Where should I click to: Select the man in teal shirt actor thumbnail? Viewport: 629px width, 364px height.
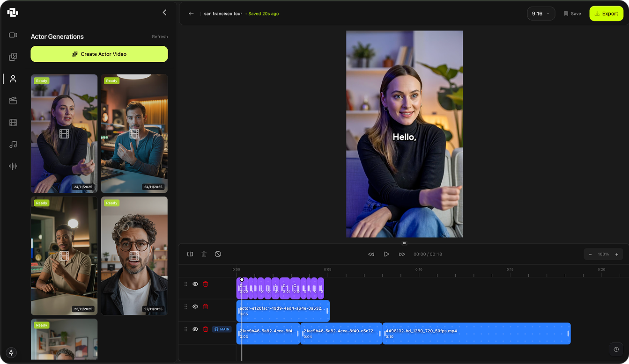134,134
